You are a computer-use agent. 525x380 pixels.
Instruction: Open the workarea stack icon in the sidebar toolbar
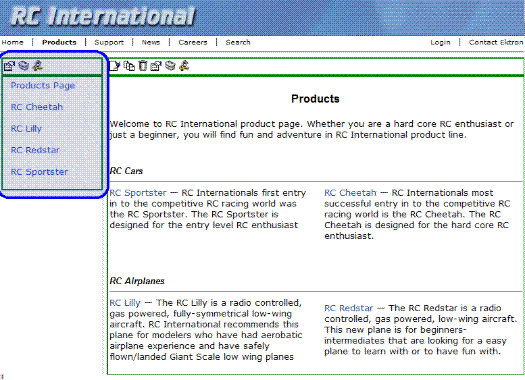(x=23, y=66)
